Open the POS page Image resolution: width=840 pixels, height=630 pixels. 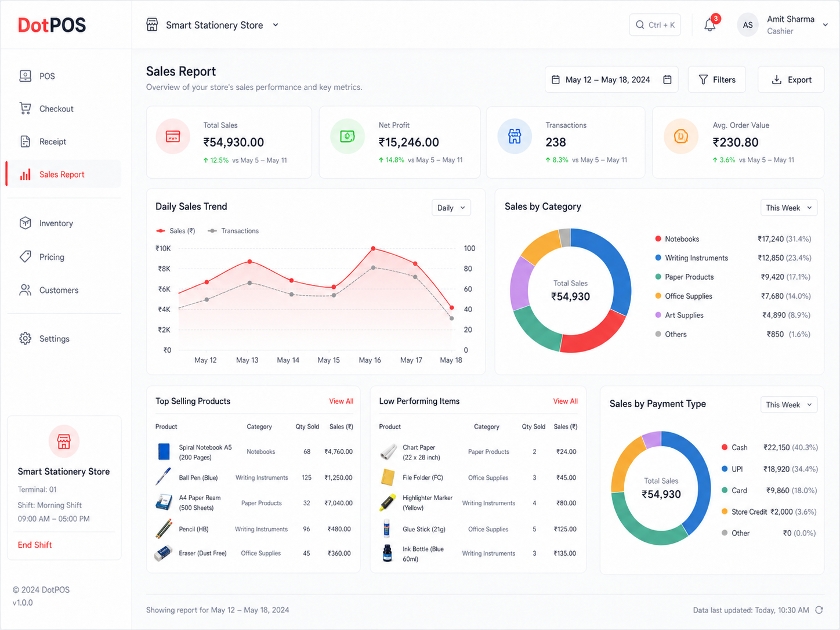(x=64, y=76)
